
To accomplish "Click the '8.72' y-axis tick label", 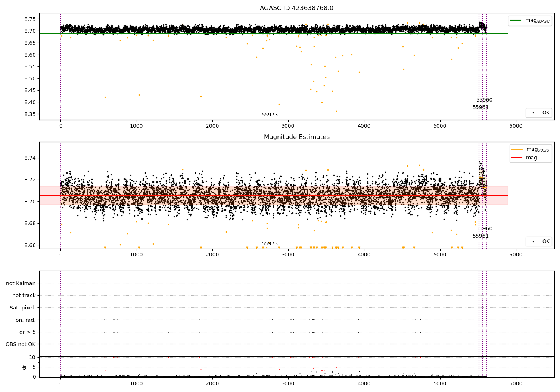I will [30, 180].
